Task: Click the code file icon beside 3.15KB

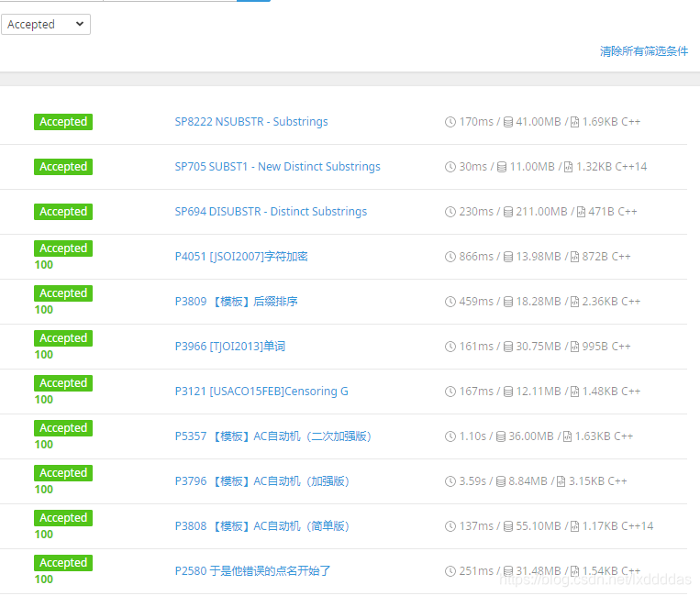Action: 561,481
